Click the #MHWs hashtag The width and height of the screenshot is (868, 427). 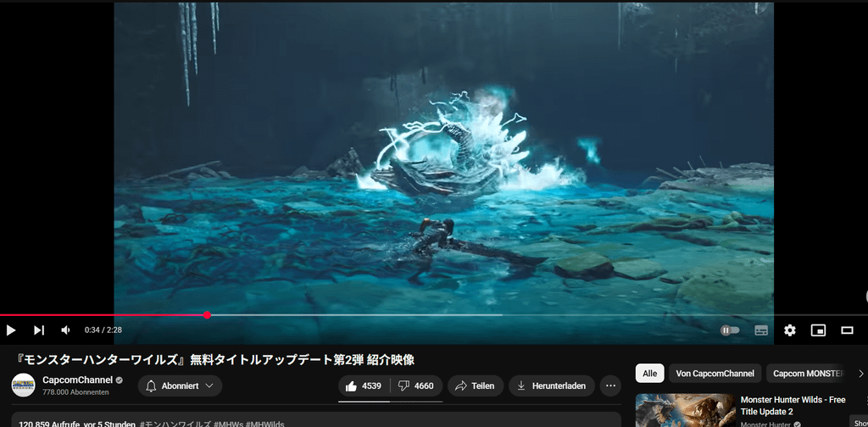tap(227, 424)
